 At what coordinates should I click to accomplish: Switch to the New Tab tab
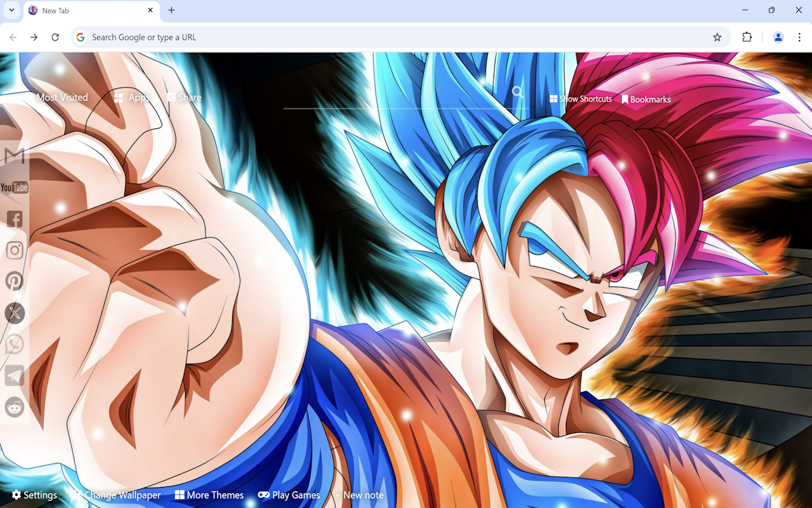click(82, 10)
